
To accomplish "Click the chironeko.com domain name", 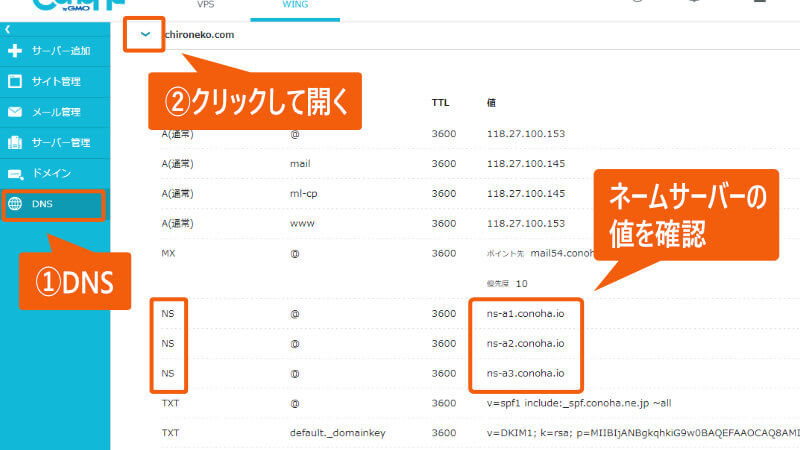I will [199, 35].
